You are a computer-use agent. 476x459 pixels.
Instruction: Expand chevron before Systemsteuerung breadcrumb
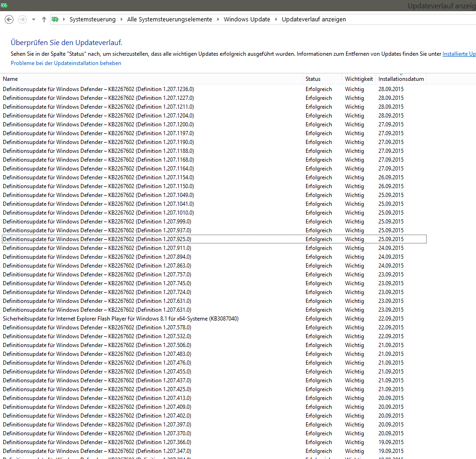pos(64,20)
